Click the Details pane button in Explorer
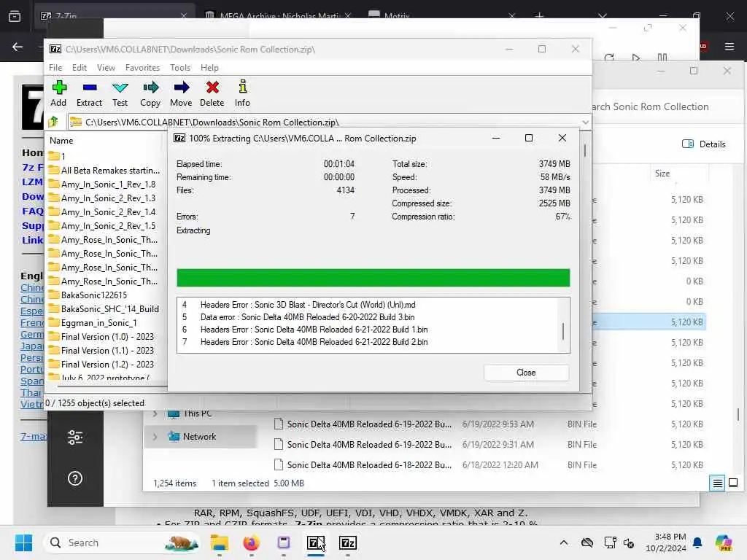This screenshot has height=560, width=747. click(x=704, y=144)
